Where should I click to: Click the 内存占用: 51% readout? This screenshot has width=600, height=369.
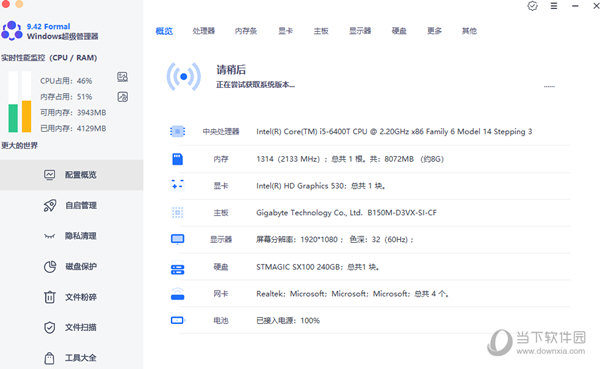point(66,97)
